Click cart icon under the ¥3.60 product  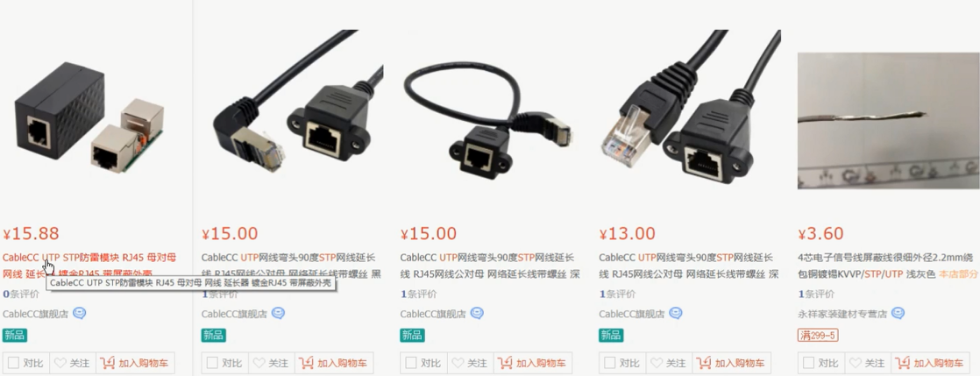903,363
